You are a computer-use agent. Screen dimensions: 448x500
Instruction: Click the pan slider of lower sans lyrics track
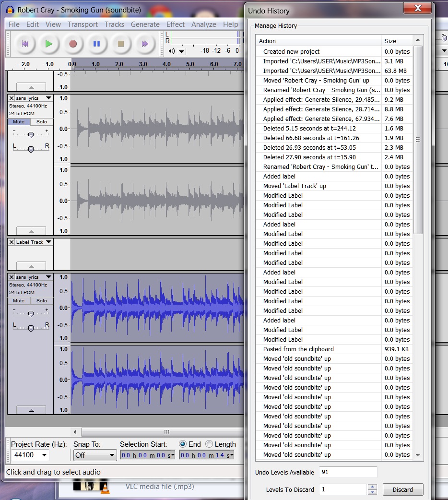click(x=31, y=328)
